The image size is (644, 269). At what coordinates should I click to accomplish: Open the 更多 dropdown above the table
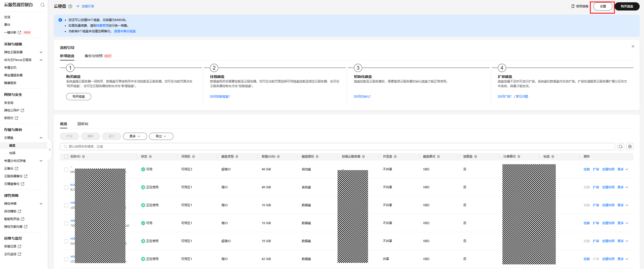tap(135, 136)
